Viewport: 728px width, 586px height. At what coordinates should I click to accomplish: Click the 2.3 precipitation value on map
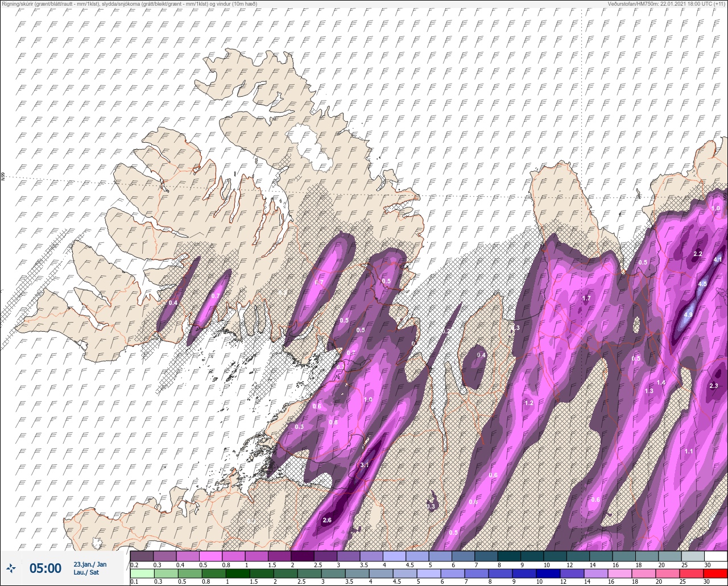[714, 386]
